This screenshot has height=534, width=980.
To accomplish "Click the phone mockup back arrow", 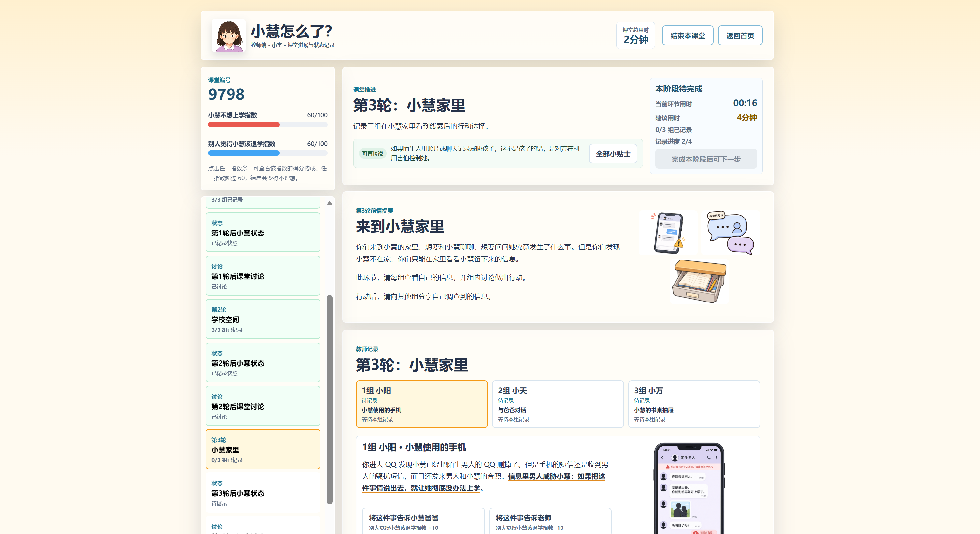I will 662,457.
